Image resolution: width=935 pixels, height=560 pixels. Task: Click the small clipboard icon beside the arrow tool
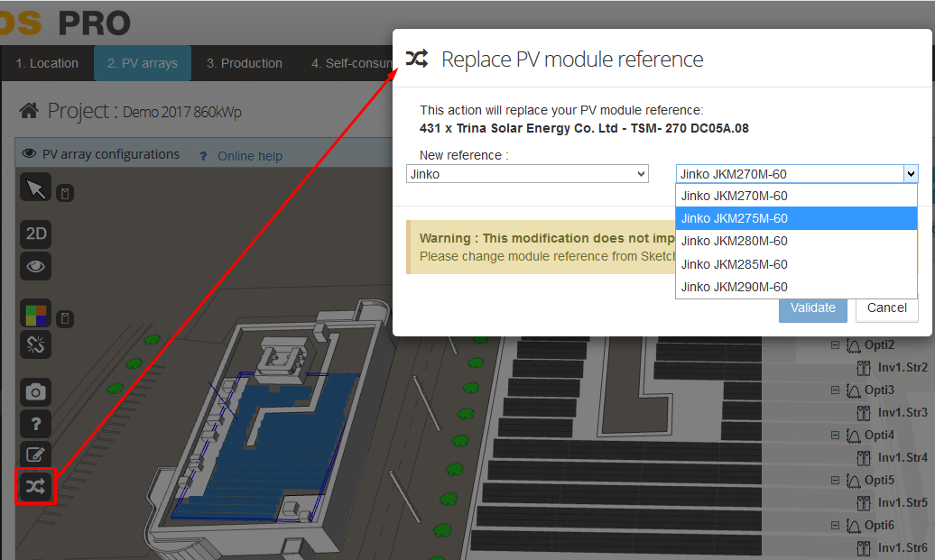tap(65, 193)
